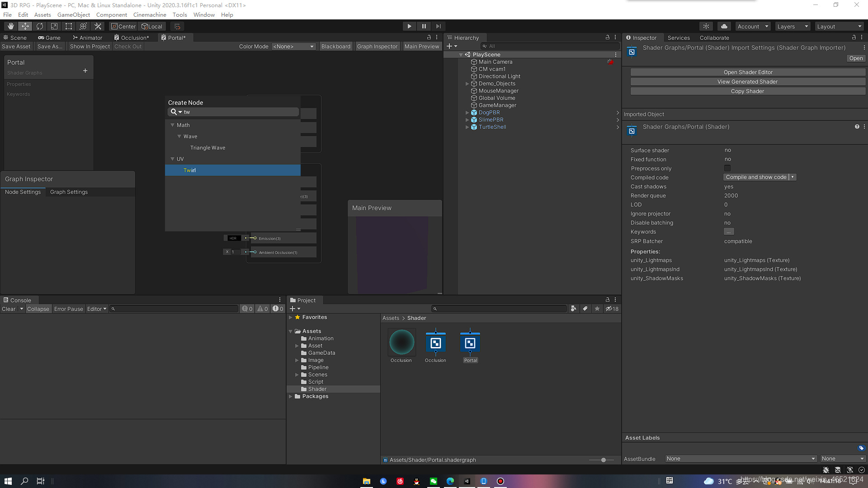Select the Rect transform tool
Image resolution: width=868 pixels, height=488 pixels.
69,26
